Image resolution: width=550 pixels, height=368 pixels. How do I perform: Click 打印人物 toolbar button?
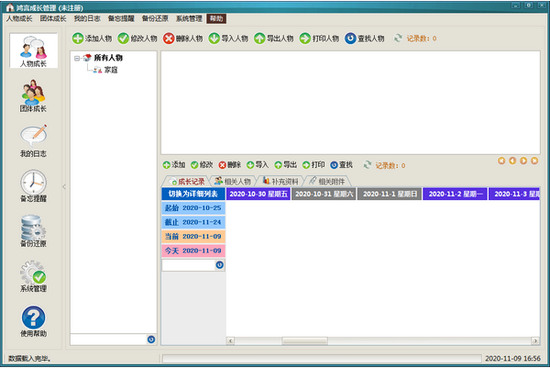pyautogui.click(x=319, y=38)
